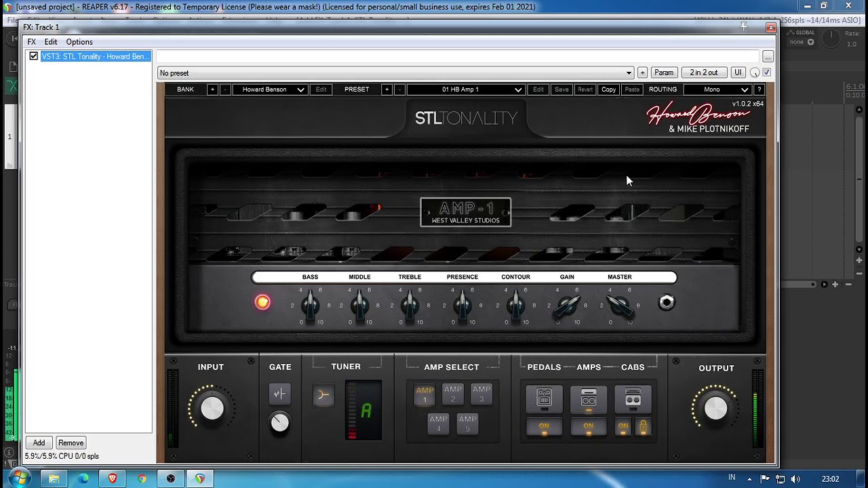Click the preset minus button
Image resolution: width=868 pixels, height=488 pixels.
tap(399, 89)
